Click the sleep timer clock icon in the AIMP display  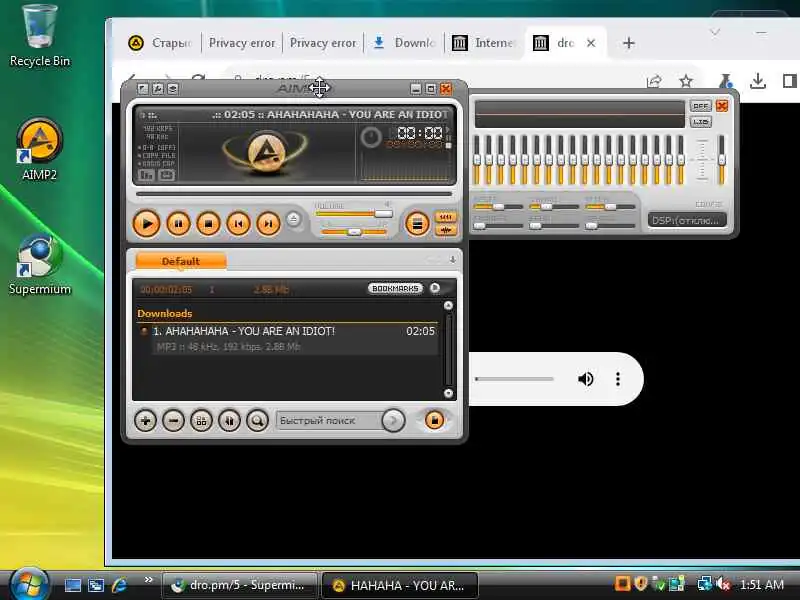click(371, 137)
